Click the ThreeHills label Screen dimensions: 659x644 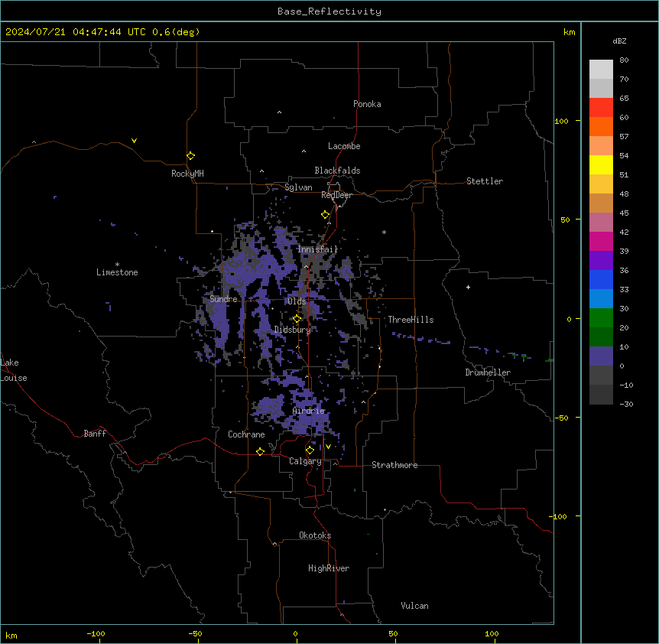[411, 320]
